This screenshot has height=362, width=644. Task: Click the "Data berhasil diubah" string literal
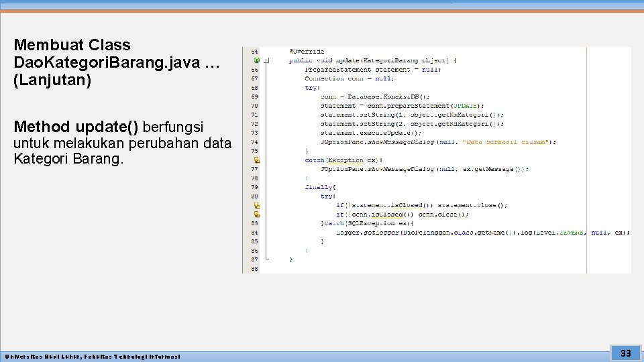point(506,142)
